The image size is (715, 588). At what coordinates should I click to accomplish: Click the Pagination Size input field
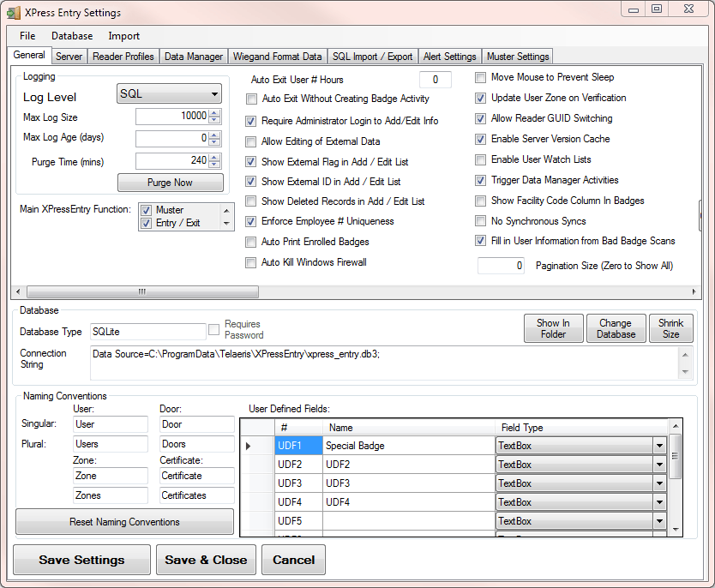coord(502,266)
